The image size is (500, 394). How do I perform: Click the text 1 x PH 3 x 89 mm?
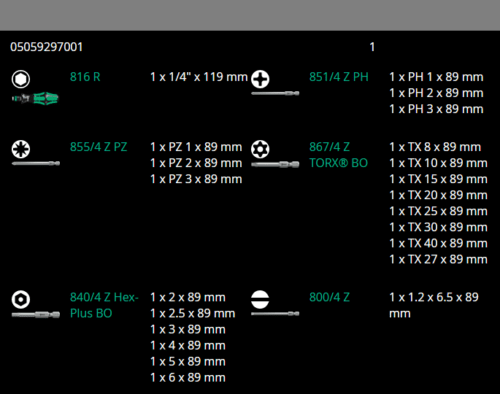click(436, 109)
